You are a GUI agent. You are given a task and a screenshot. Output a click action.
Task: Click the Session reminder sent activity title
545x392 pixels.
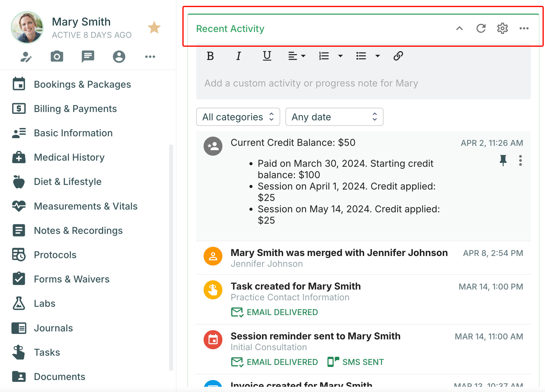click(315, 336)
